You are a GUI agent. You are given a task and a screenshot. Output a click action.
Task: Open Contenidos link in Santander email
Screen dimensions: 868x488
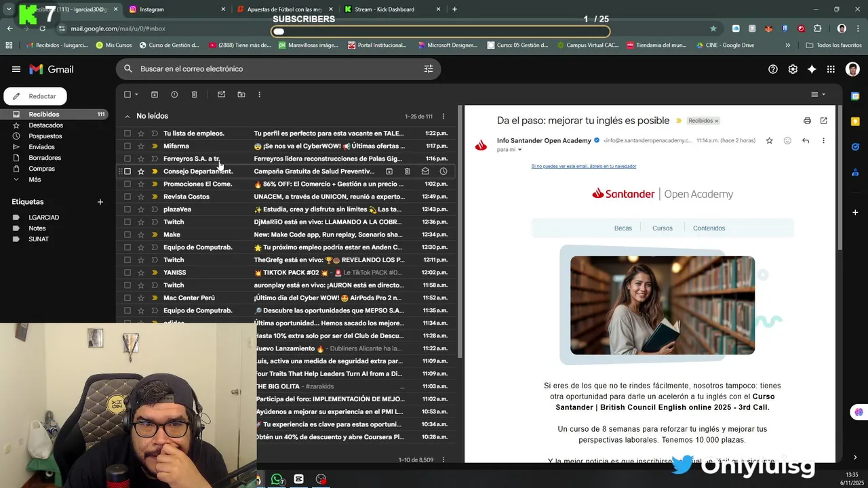709,228
